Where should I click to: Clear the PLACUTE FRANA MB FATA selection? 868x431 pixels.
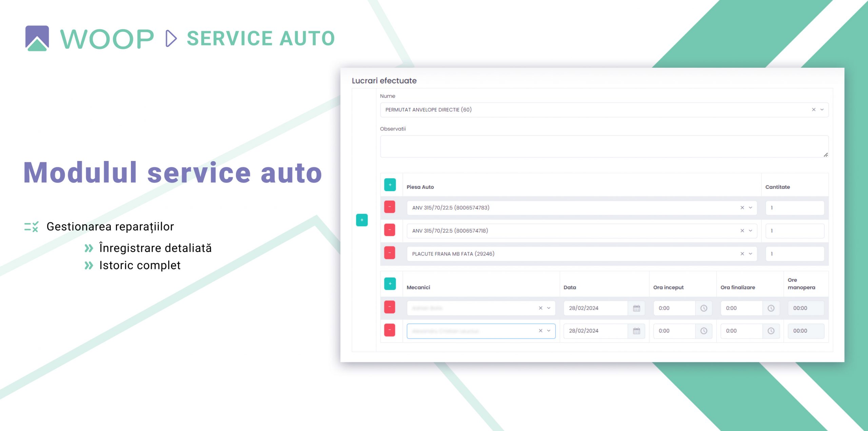click(742, 254)
